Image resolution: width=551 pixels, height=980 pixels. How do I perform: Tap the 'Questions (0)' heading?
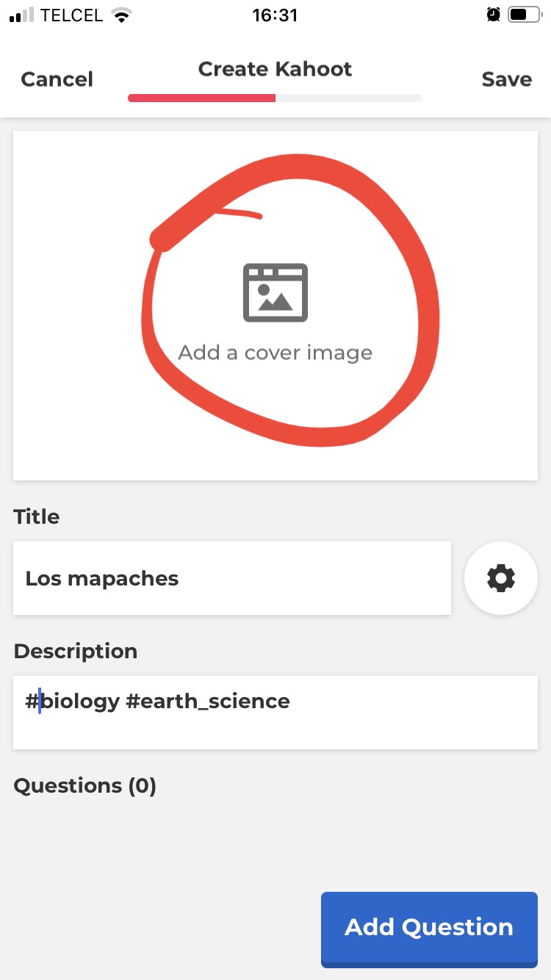click(x=85, y=786)
